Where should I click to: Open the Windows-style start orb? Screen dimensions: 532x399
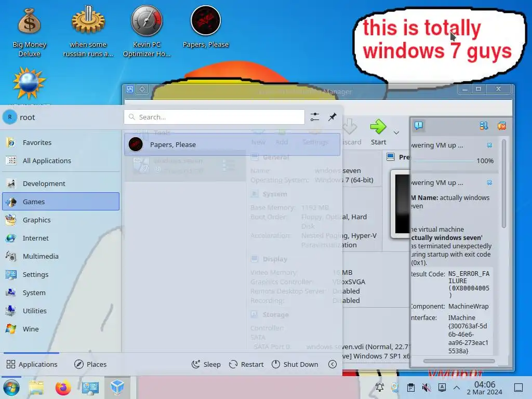pyautogui.click(x=11, y=388)
